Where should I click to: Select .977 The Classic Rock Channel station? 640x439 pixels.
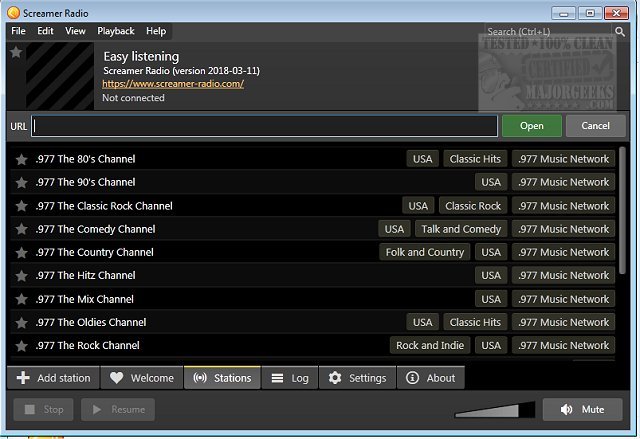click(x=312, y=206)
